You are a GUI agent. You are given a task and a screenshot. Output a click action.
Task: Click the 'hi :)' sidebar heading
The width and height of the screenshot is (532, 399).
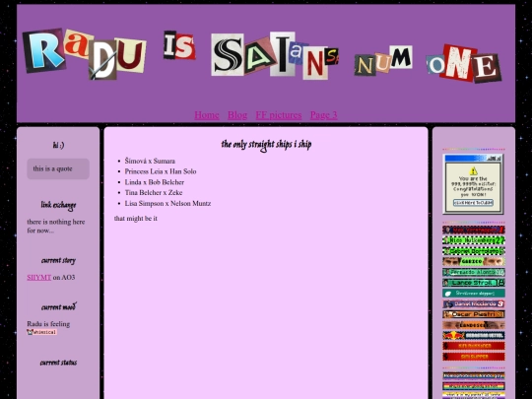[58, 145]
